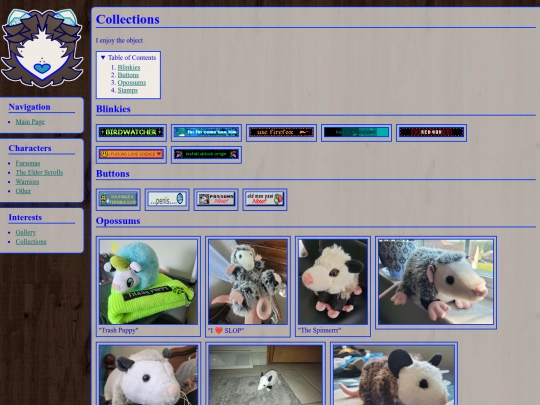Viewport: 540px width, 405px height.
Task: Click the Buttons section heading
Action: tap(113, 173)
